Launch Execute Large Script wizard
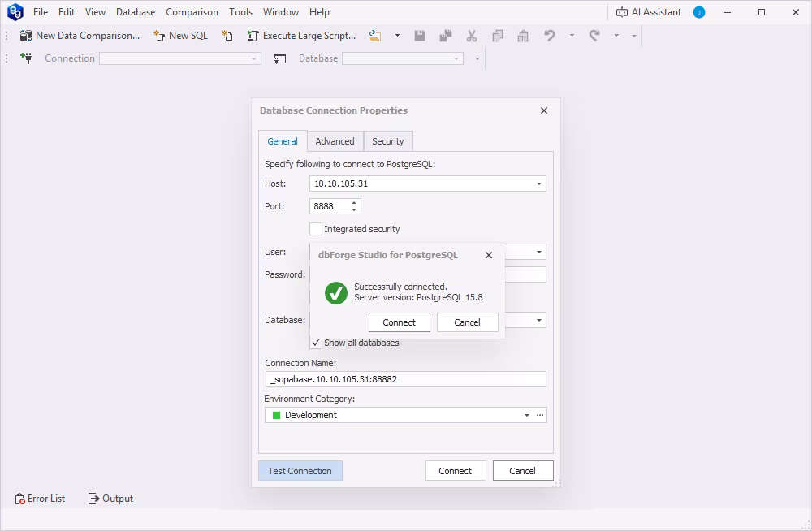Image resolution: width=812 pixels, height=531 pixels. click(301, 36)
